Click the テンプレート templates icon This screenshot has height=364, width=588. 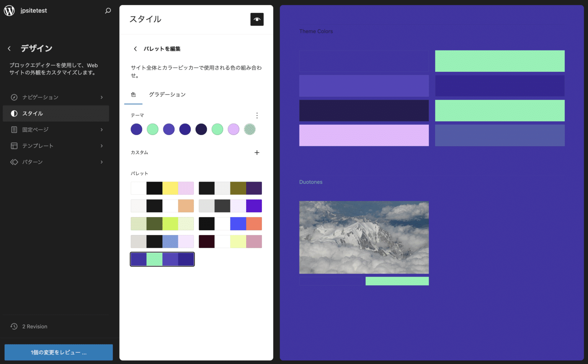(x=14, y=146)
